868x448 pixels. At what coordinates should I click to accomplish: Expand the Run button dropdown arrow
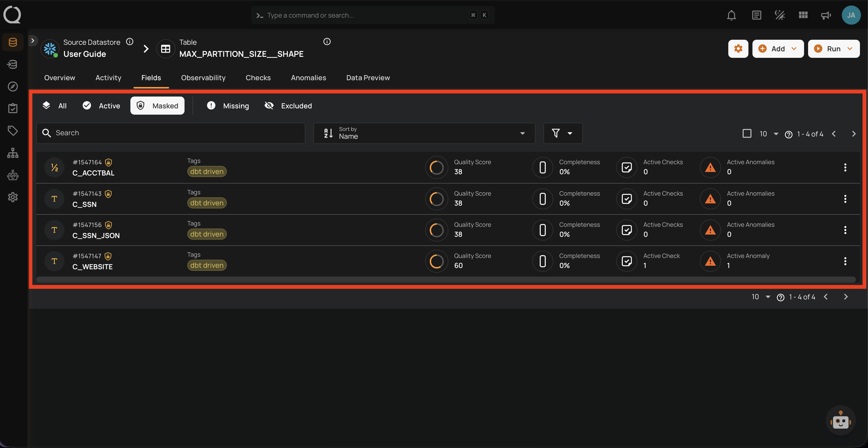[849, 49]
